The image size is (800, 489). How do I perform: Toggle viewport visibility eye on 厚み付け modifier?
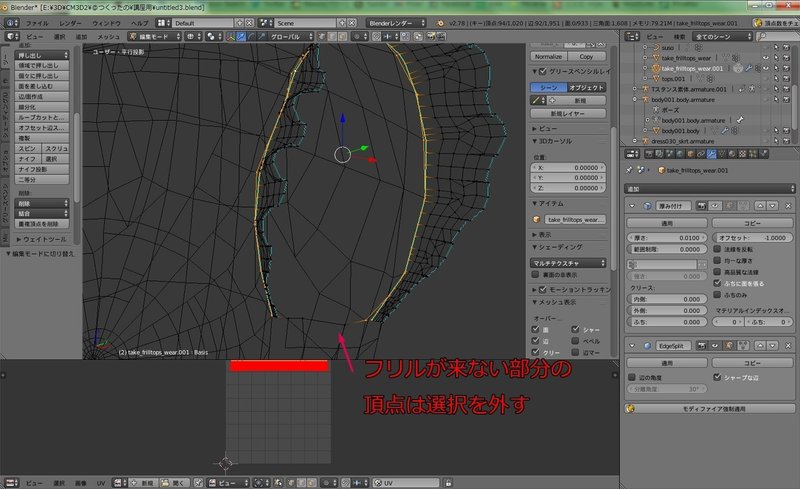pyautogui.click(x=715, y=206)
